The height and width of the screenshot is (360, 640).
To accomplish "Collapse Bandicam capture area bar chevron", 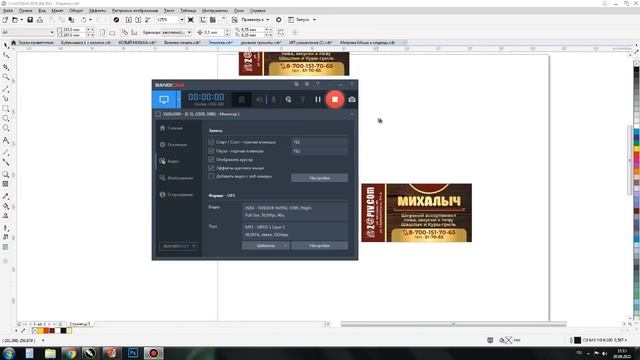I will 352,114.
